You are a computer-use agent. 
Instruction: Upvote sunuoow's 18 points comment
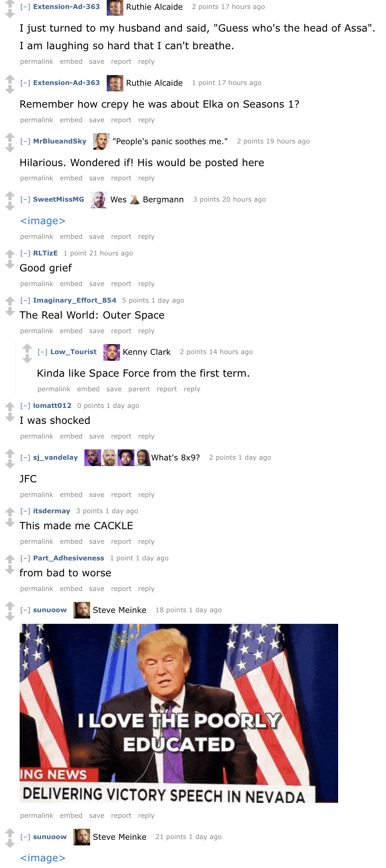click(10, 606)
